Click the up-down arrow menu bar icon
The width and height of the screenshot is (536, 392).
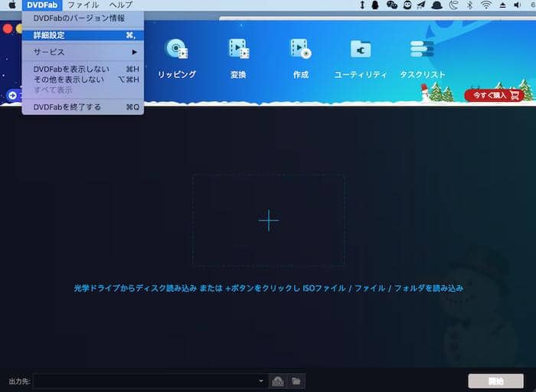point(362,5)
